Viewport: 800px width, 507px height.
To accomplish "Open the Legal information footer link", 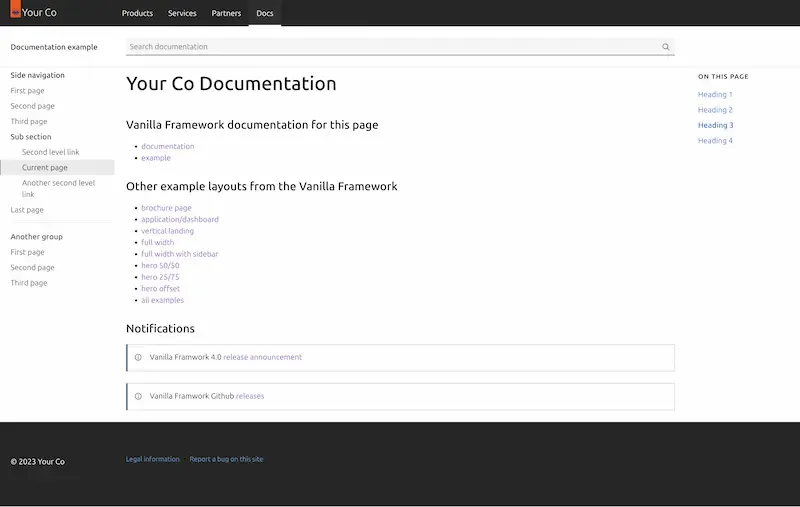I will [x=153, y=459].
